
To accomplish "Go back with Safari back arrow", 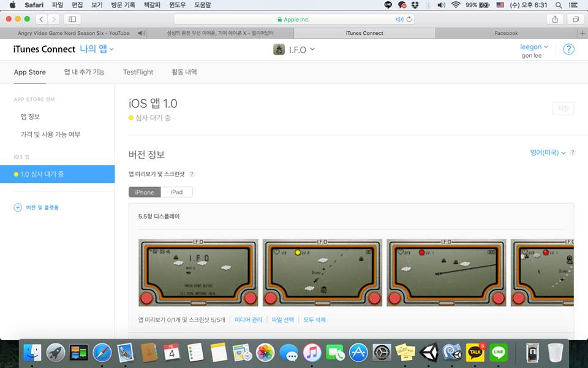I will pyautogui.click(x=41, y=19).
